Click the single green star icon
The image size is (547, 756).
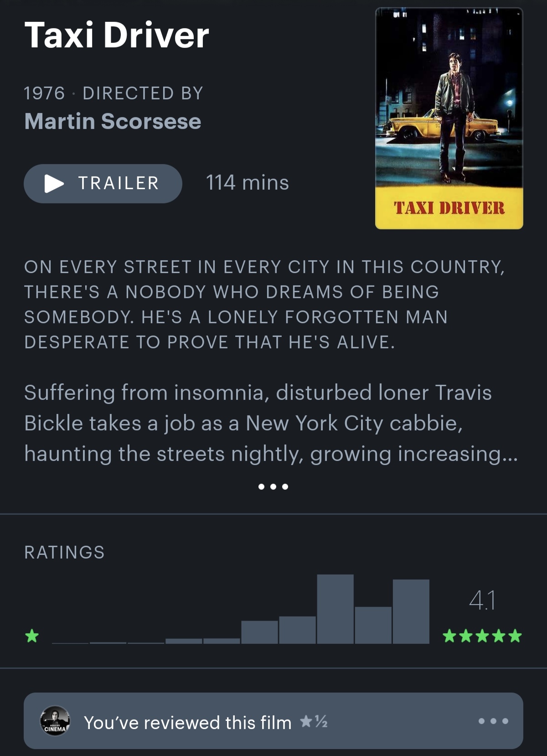(32, 635)
